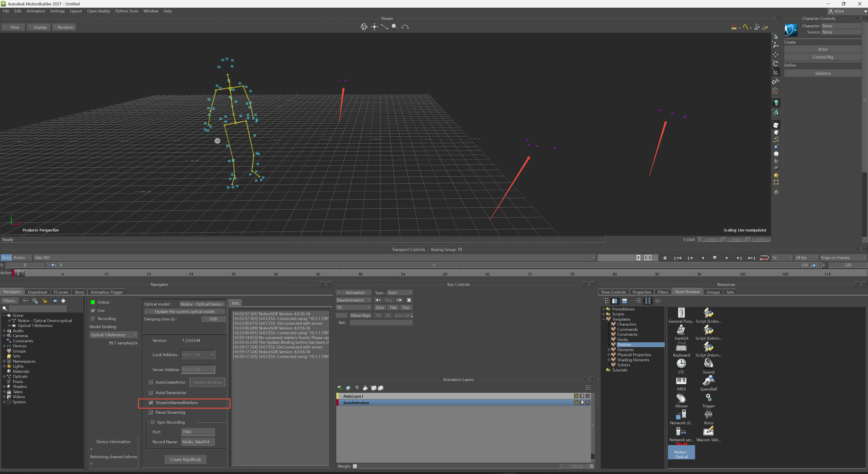Select the Joystick device icon
The width and height of the screenshot is (868, 474).
[x=681, y=332]
